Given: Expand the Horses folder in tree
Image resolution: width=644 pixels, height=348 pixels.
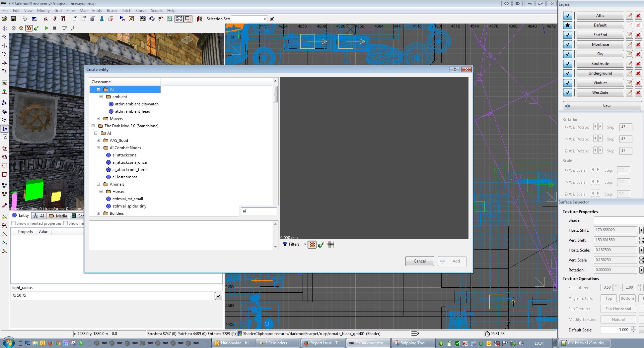Looking at the screenshot, I should pyautogui.click(x=101, y=192).
